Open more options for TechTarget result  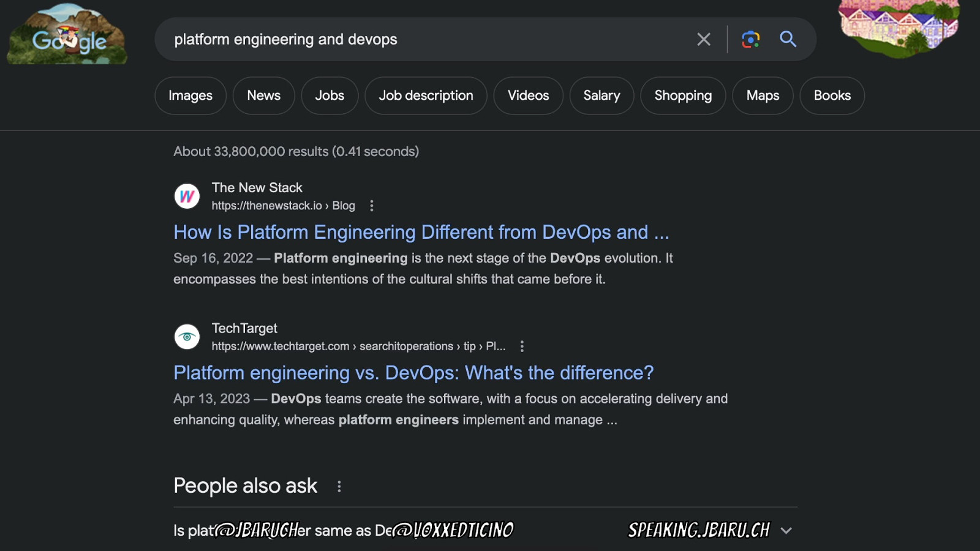pos(522,347)
